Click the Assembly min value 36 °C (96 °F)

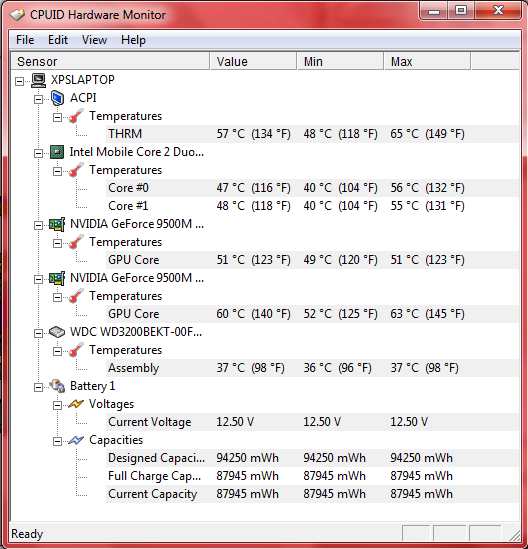point(337,368)
